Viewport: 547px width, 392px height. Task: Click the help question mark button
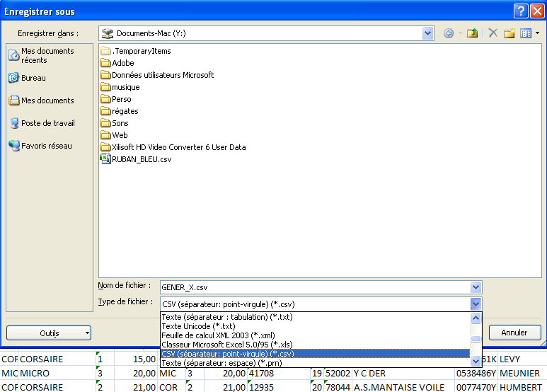coord(521,11)
